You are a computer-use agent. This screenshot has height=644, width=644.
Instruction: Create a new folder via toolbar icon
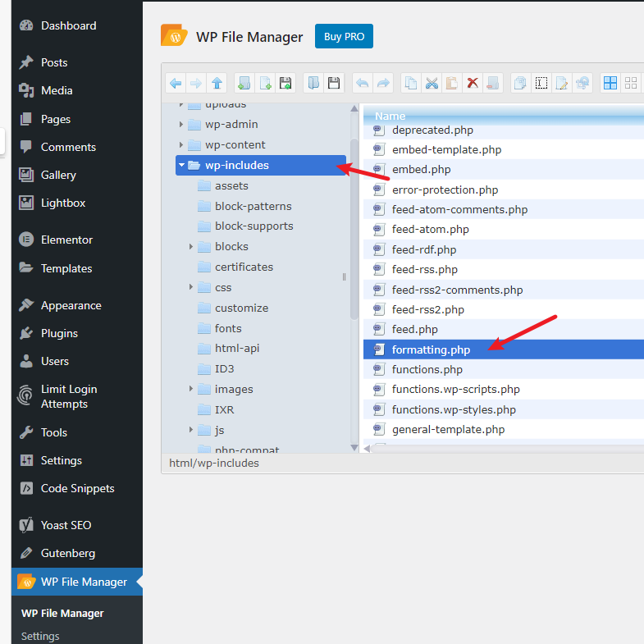pyautogui.click(x=244, y=84)
